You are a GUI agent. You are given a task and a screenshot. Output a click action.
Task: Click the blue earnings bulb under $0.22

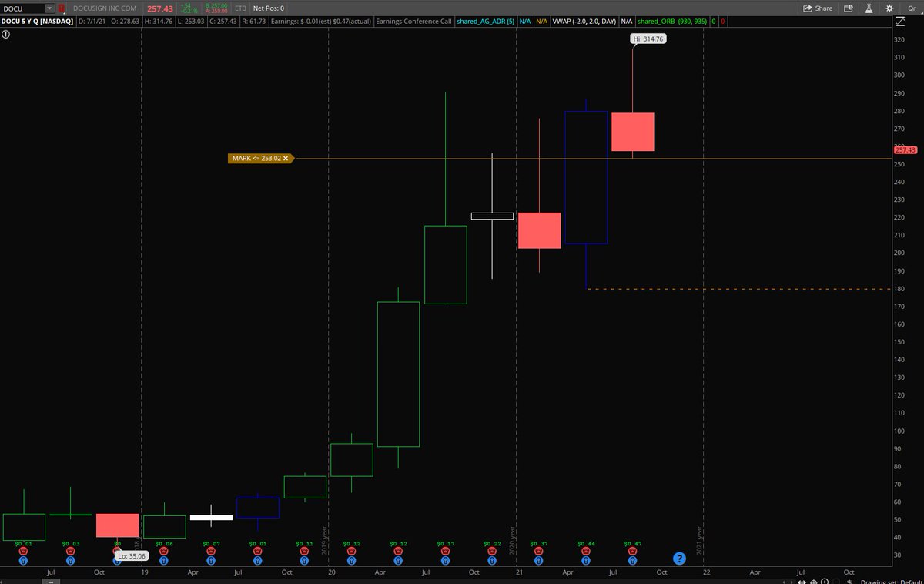pos(492,560)
